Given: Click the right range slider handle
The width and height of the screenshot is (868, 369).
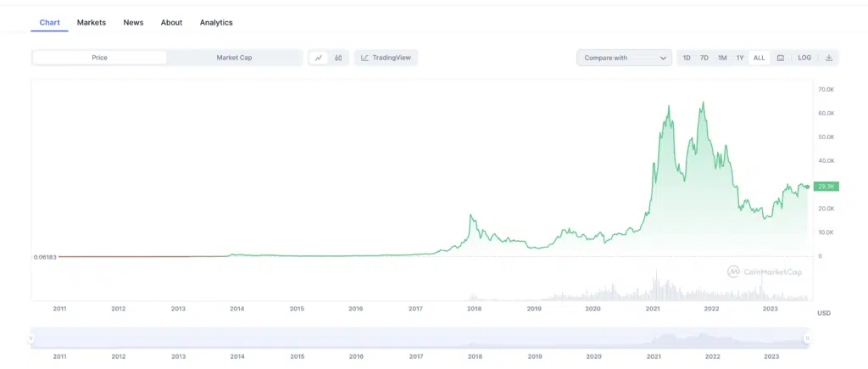Looking at the screenshot, I should pos(807,338).
